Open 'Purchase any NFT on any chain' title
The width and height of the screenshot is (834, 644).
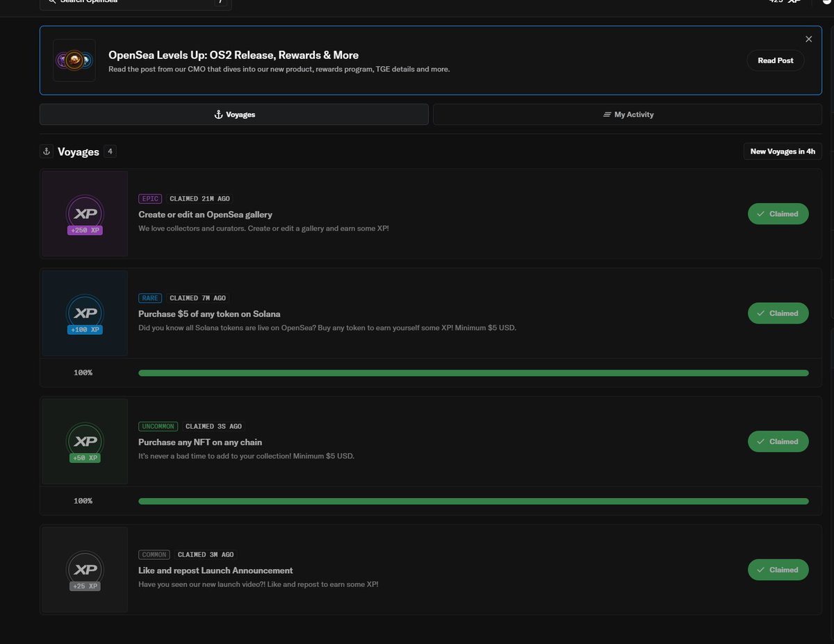pyautogui.click(x=200, y=442)
